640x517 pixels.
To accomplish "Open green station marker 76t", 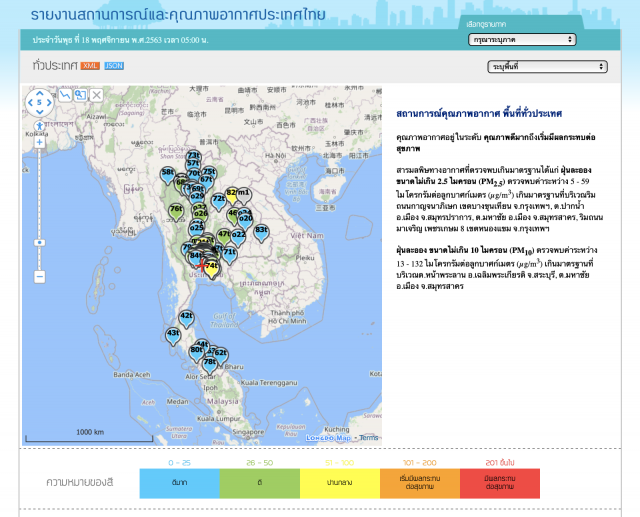I will pos(176,212).
